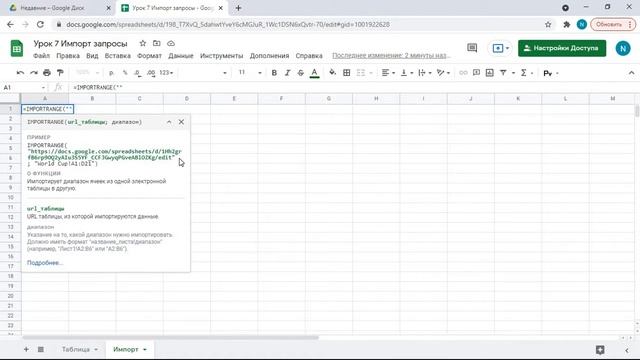Toggle strikethrough formatting

(301, 73)
